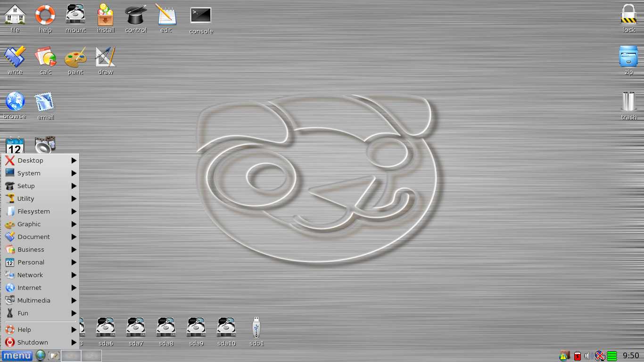Click the firewall warning tray icon

(x=564, y=355)
